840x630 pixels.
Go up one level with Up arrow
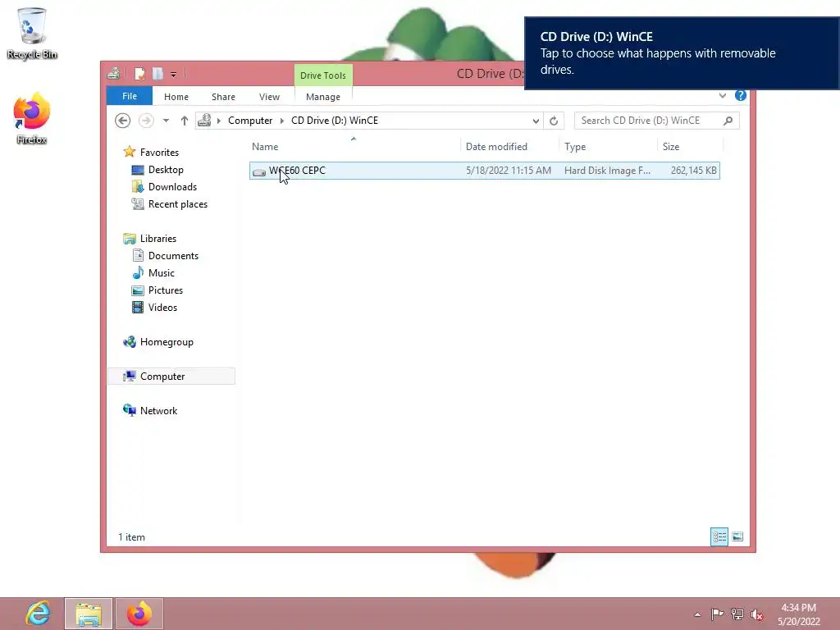185,121
